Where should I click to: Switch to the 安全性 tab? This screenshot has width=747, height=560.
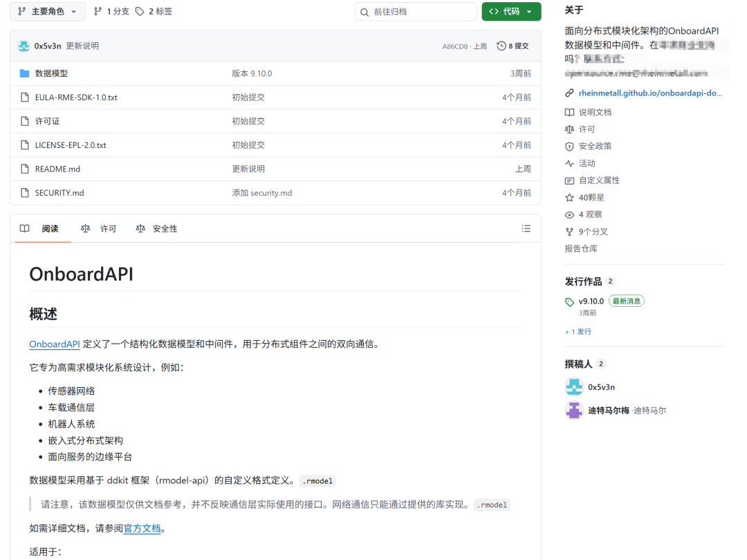pyautogui.click(x=157, y=229)
